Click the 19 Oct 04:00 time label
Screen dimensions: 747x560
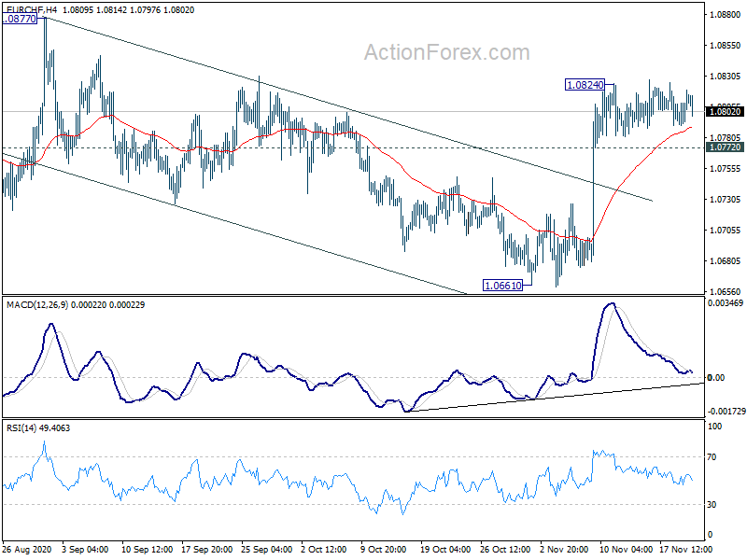pos(446,549)
